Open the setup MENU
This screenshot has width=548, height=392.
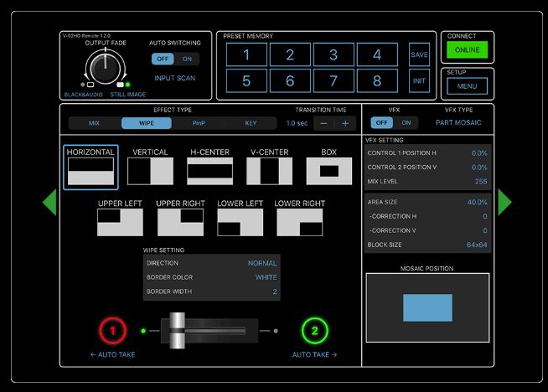coord(468,86)
